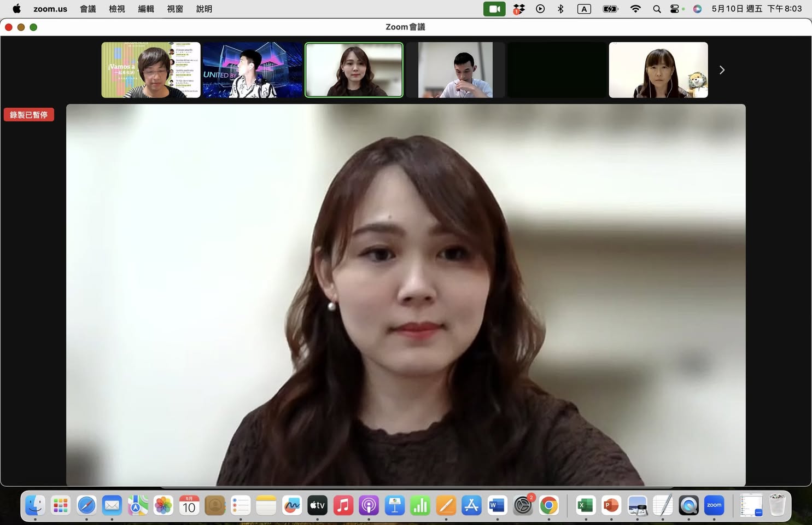Screen dimensions: 812x525
Task: Open battery status menu bar icon
Action: tap(610, 9)
